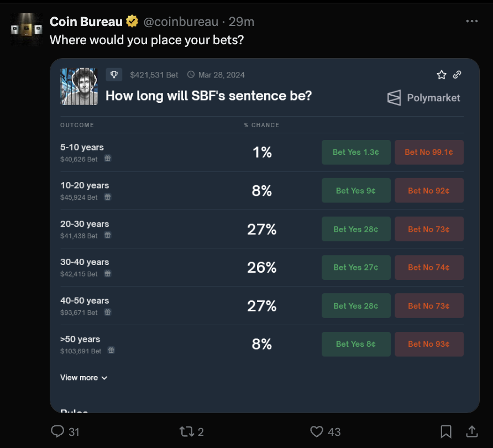
Task: Favorite the market with star icon
Action: pos(441,75)
